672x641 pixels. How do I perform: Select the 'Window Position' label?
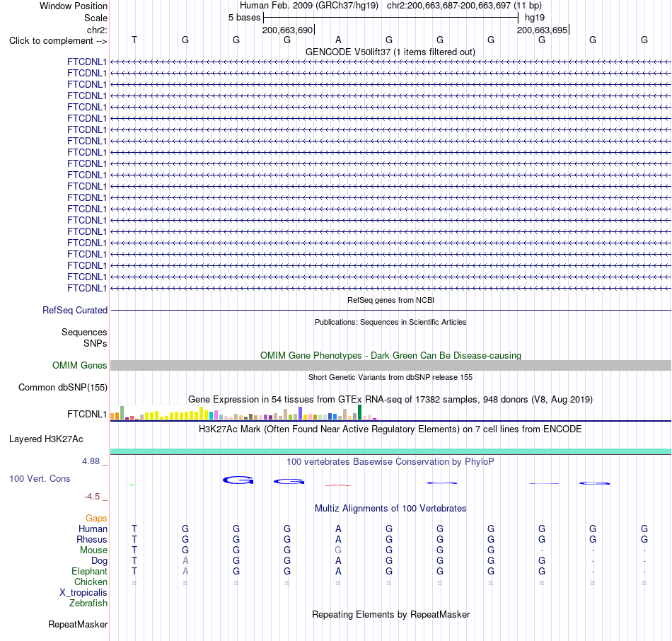pyautogui.click(x=74, y=6)
